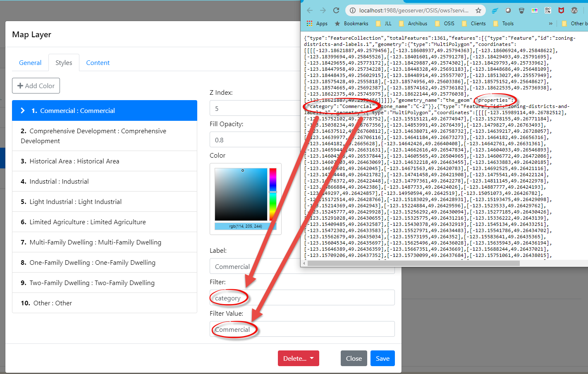This screenshot has height=374, width=588.
Task: Click the browser address bar URL
Action: (x=414, y=10)
